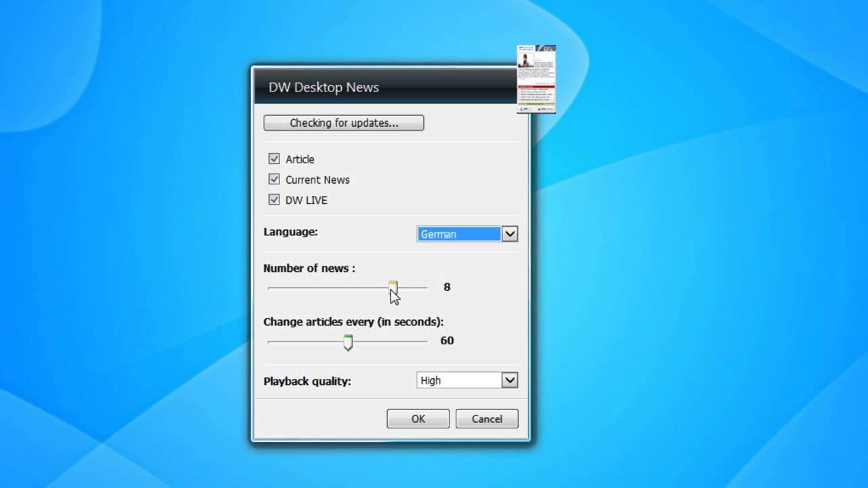Uncheck the Current News checkbox

(x=274, y=179)
